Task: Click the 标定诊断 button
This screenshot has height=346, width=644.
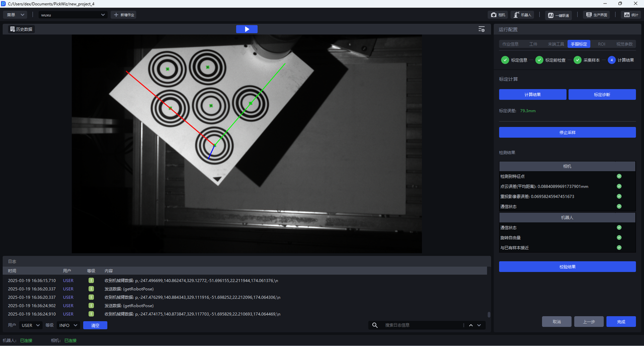Action: tap(602, 95)
